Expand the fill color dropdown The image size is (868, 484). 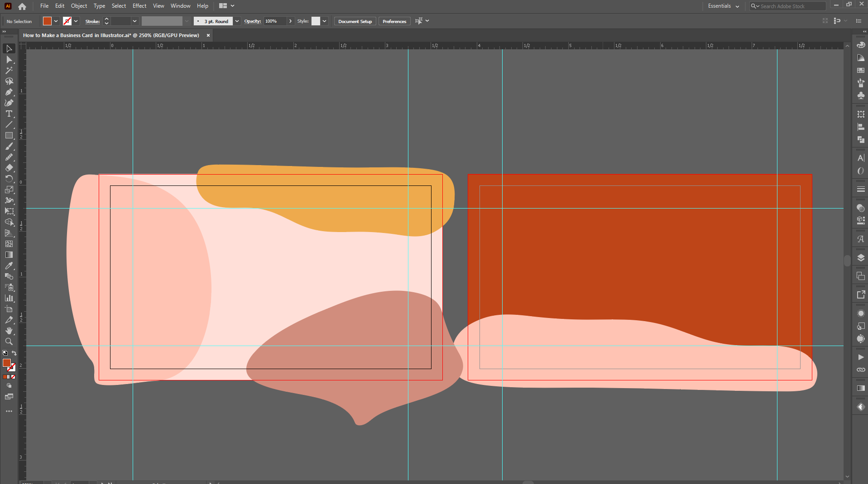[x=56, y=21]
